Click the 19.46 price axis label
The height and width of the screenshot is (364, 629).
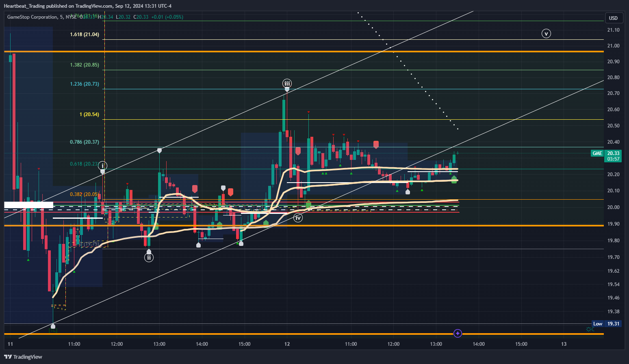(613, 298)
